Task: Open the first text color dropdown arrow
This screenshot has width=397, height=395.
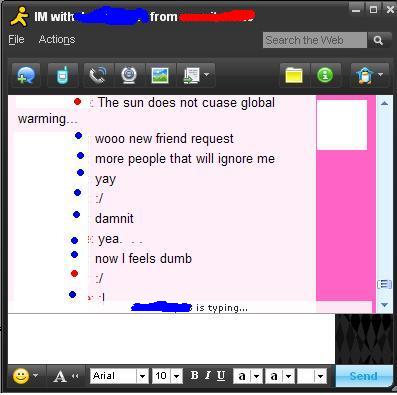Action: (x=256, y=376)
